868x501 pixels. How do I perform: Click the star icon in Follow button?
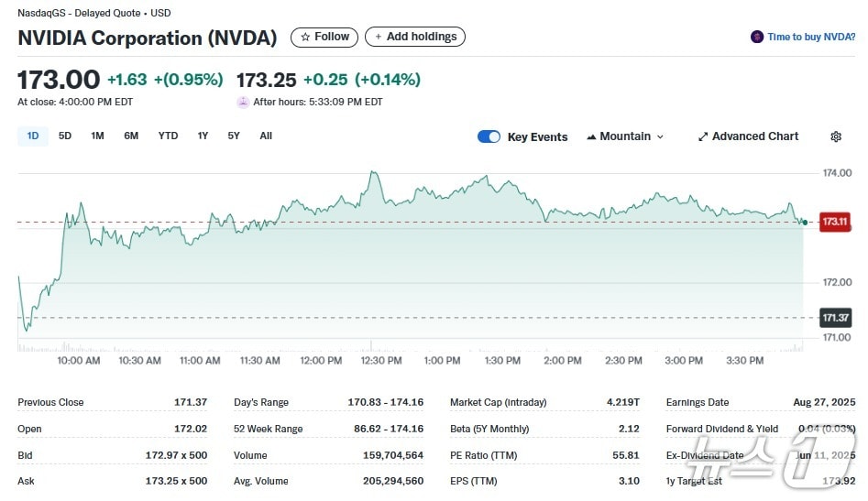[x=305, y=38]
